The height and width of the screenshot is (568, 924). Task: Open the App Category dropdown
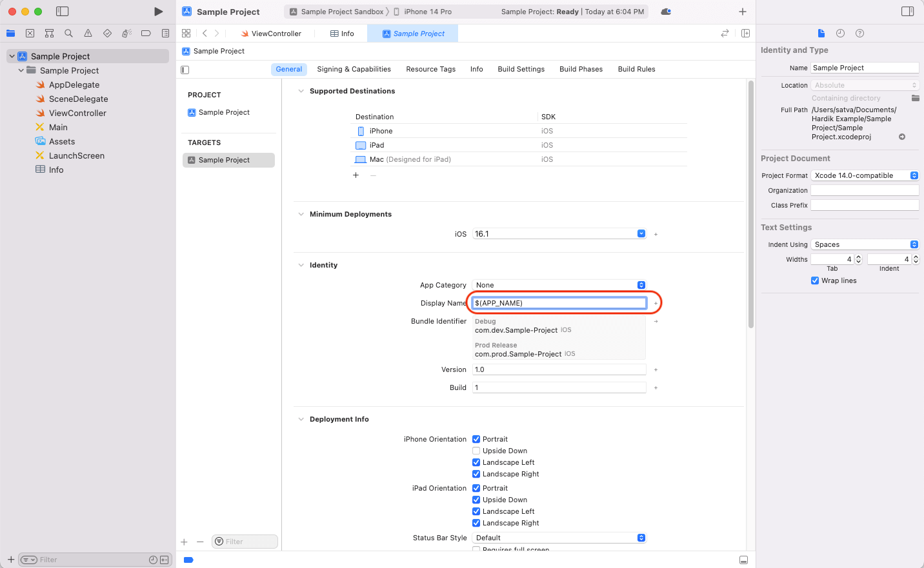tap(559, 285)
